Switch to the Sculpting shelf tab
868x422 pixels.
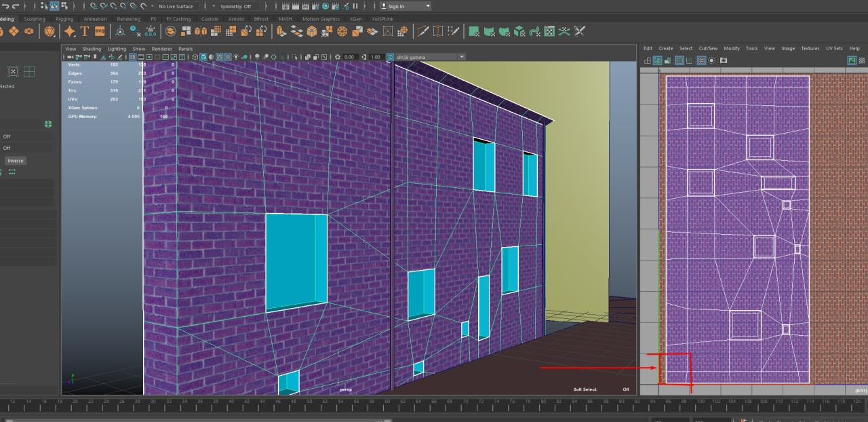click(x=35, y=19)
